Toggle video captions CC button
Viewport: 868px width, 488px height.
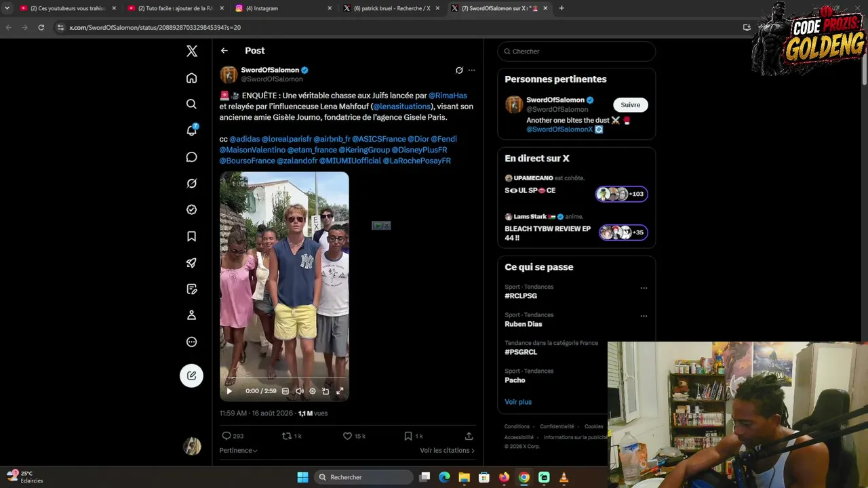(285, 391)
